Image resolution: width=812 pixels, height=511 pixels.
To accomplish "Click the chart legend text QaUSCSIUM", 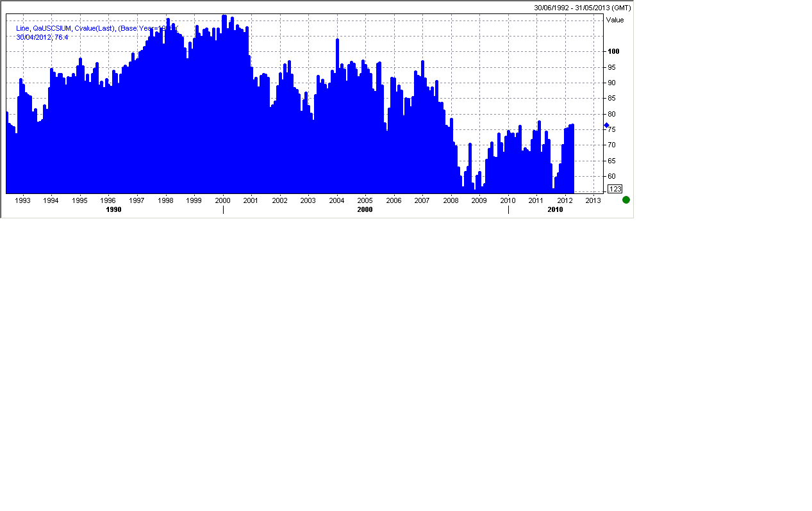I will pos(53,28).
